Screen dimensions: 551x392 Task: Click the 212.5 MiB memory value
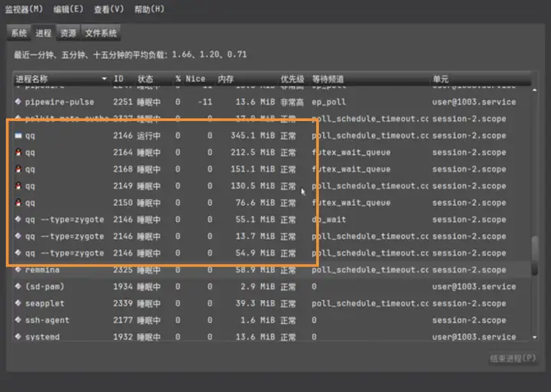pyautogui.click(x=253, y=152)
